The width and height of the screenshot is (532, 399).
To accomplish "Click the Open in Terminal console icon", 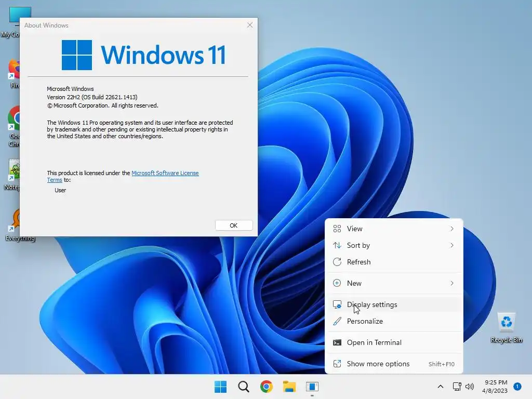I will pos(337,343).
